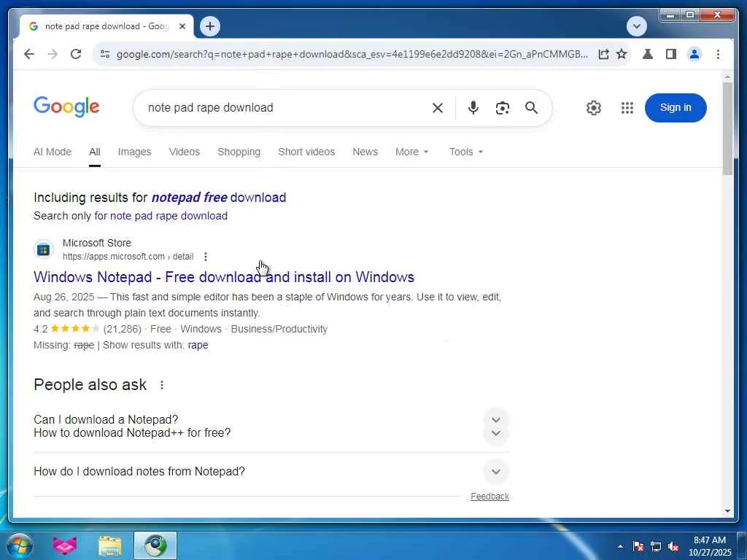Switch to Videos tab
This screenshot has height=560, width=747.
(x=185, y=152)
